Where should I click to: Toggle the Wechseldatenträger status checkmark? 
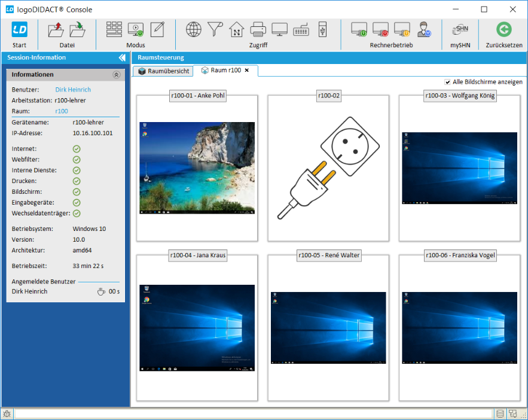(77, 214)
